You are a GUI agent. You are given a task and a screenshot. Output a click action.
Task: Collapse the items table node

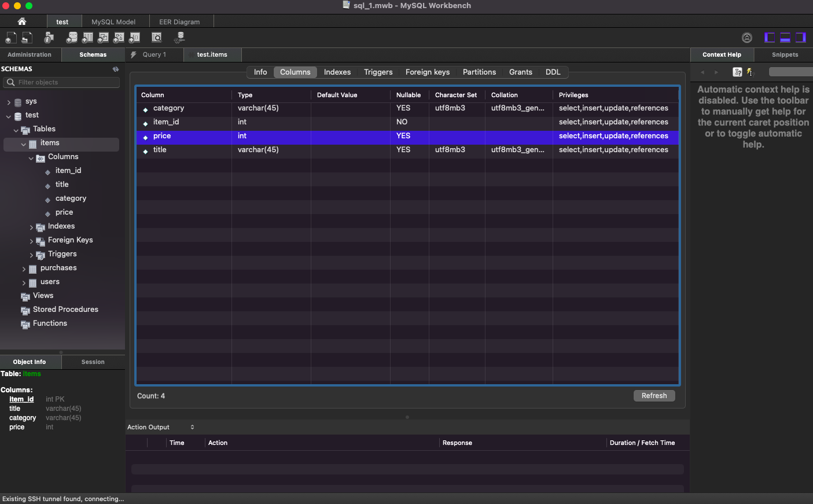(24, 144)
